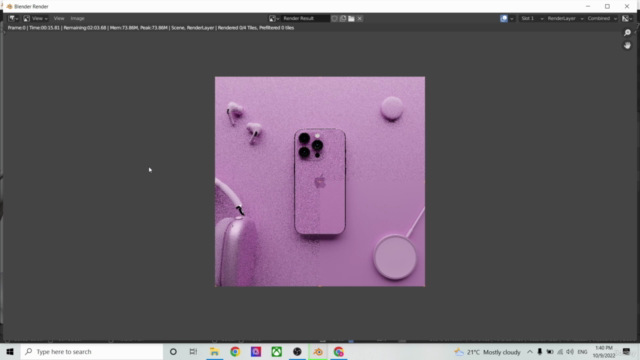
Task: Open second Chrome profile icon on taskbar
Action: [339, 351]
